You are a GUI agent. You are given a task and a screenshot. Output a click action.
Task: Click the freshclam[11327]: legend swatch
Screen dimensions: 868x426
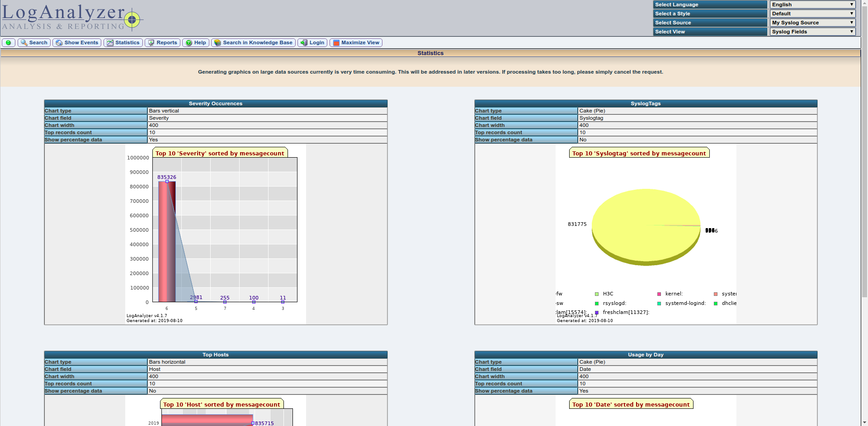pos(597,313)
